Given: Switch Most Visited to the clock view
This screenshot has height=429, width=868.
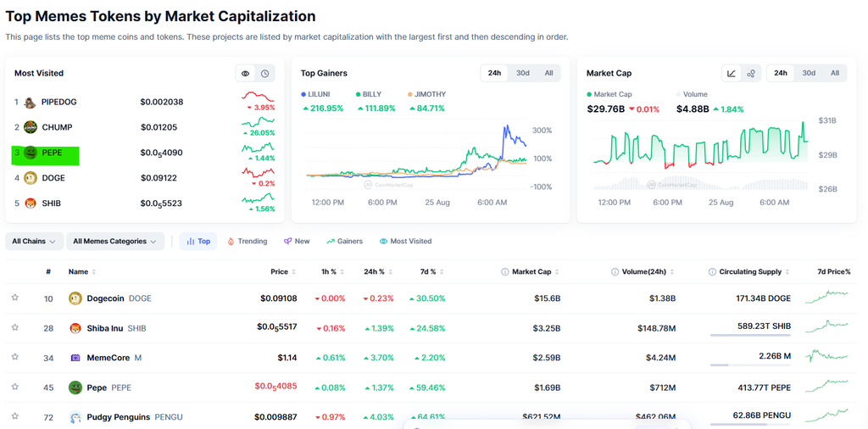Looking at the screenshot, I should pos(265,74).
